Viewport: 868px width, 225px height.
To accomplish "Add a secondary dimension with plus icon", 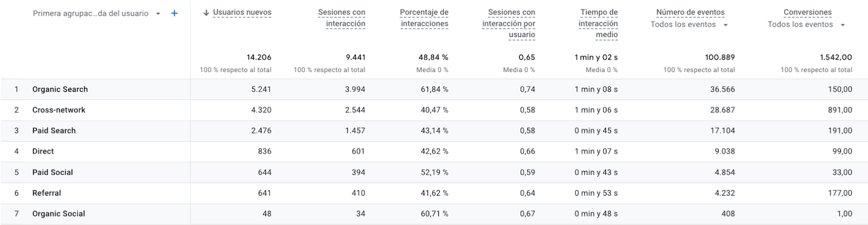I will click(x=174, y=14).
